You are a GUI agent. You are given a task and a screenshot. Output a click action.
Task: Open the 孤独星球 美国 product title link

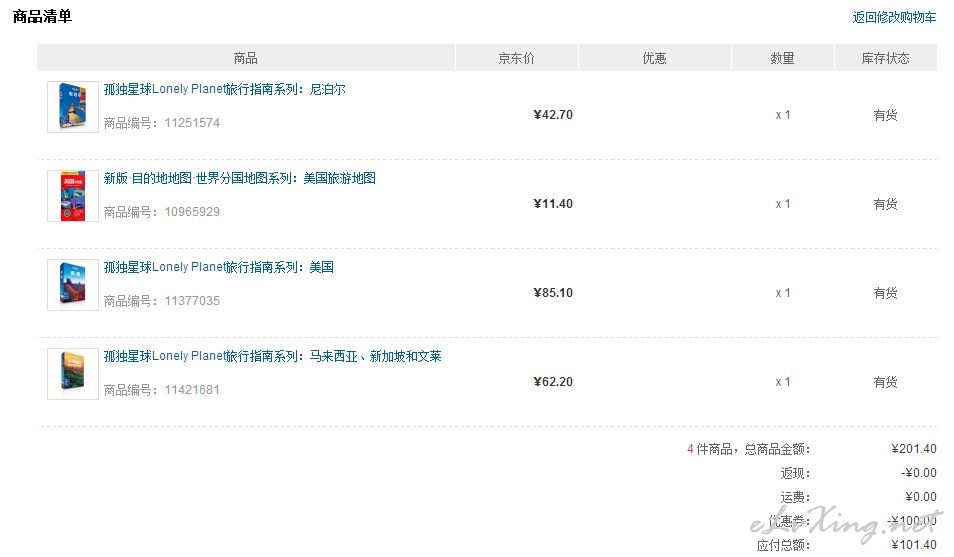coord(218,267)
